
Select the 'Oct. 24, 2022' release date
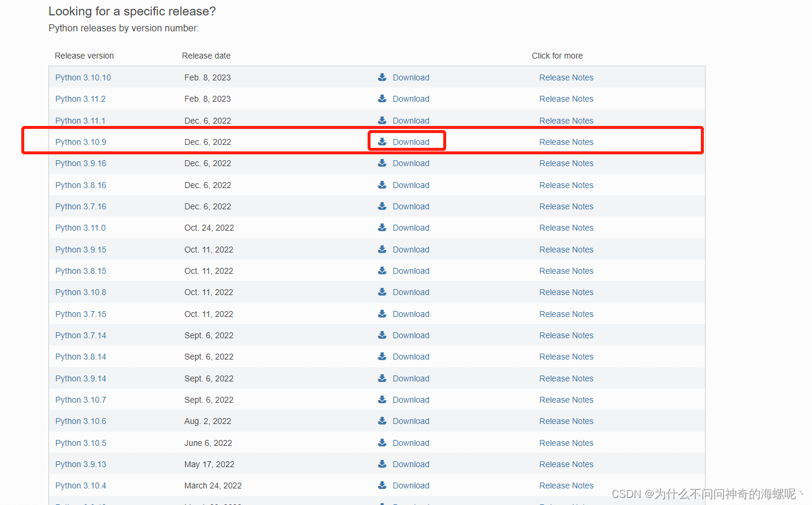point(209,228)
